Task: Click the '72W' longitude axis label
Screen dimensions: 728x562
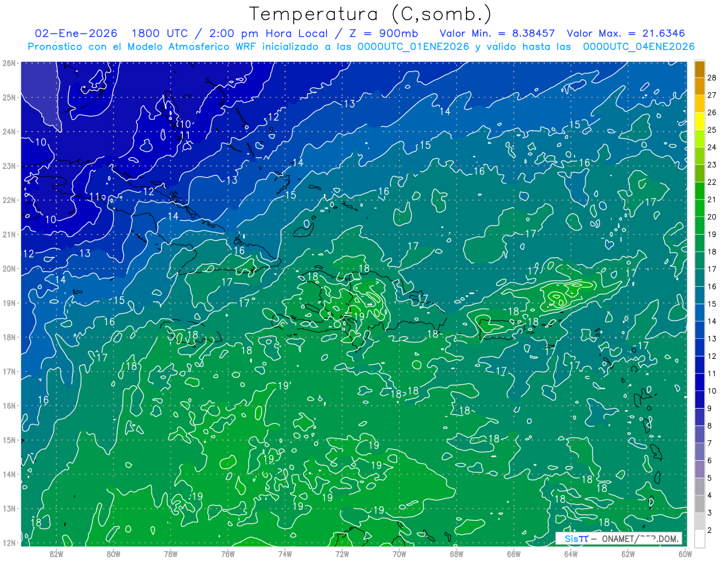Action: (342, 554)
